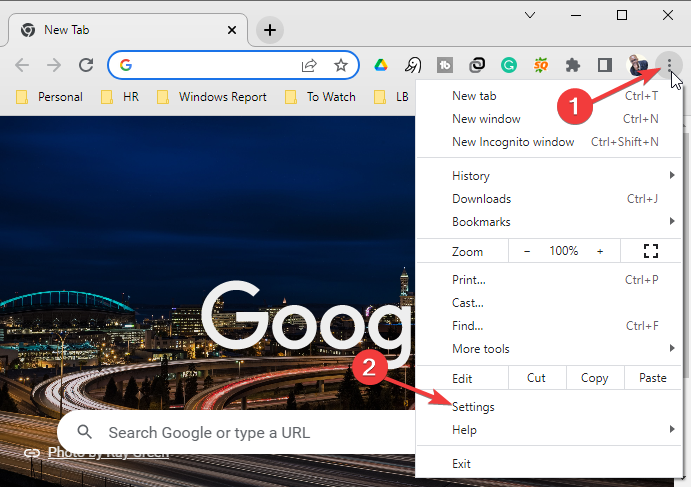
Task: Click the three-dot Chrome menu button
Action: pos(669,65)
